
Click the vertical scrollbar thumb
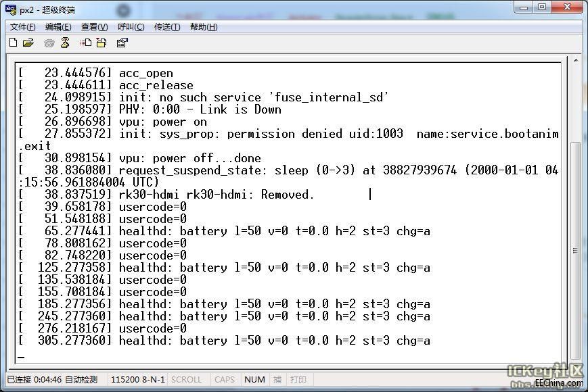(575, 250)
